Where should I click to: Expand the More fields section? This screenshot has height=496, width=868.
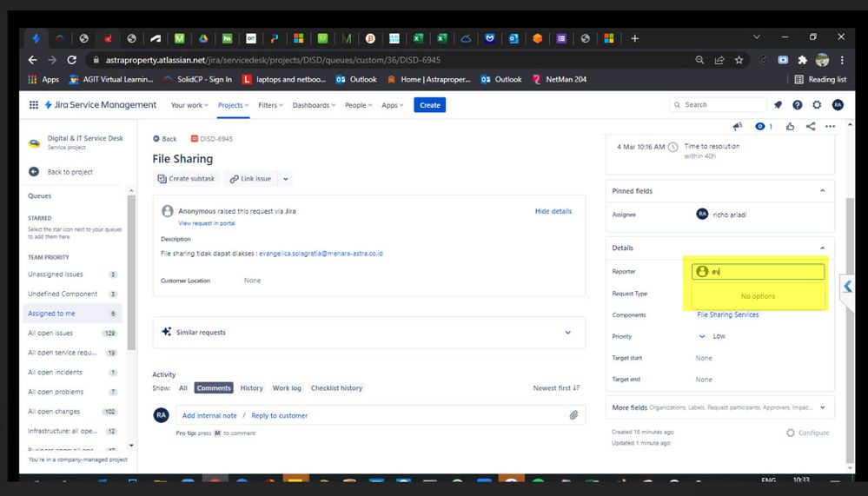[823, 407]
